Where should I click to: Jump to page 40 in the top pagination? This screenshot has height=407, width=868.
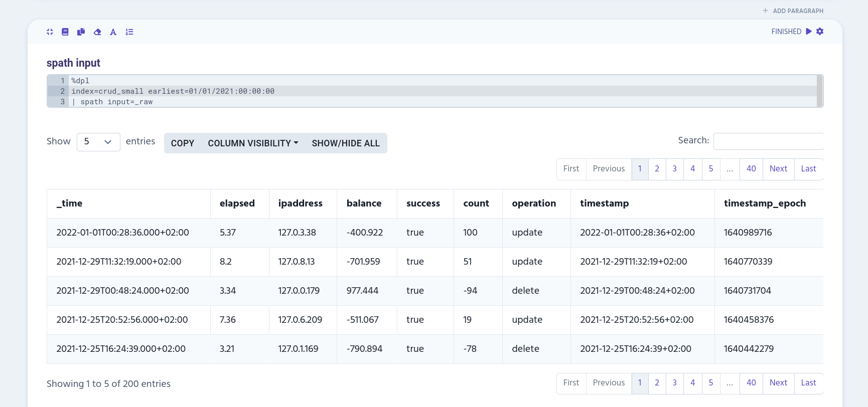tap(751, 169)
